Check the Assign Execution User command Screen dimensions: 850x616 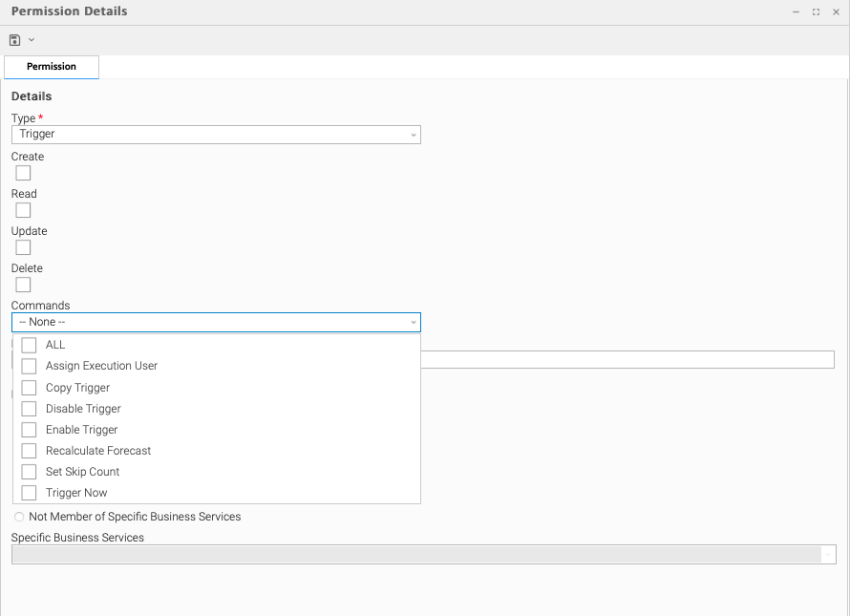(30, 366)
